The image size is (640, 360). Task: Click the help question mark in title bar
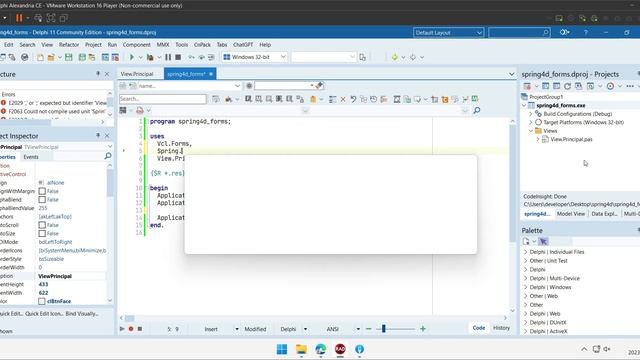pyautogui.click(x=585, y=32)
